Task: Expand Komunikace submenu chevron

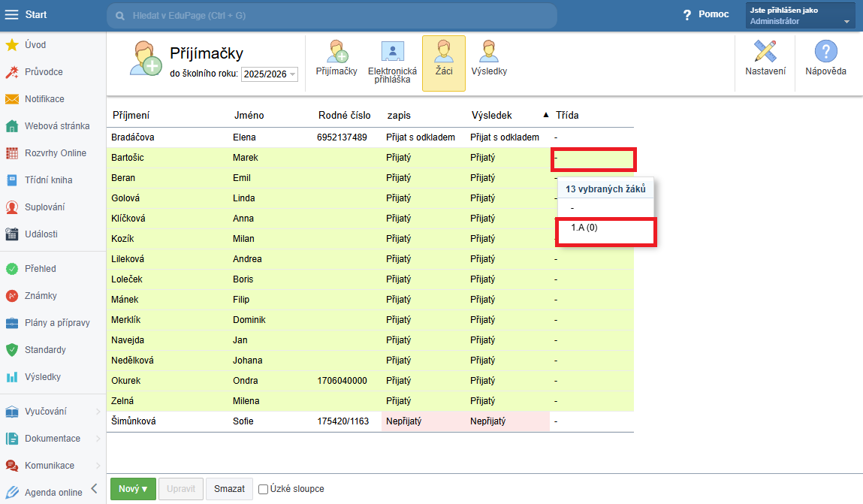Action: click(98, 466)
